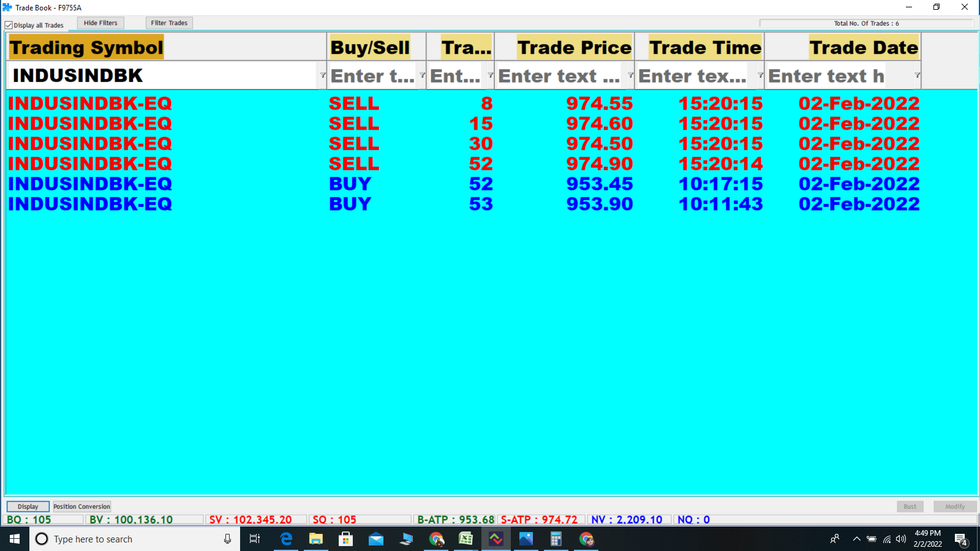980x551 pixels.
Task: Click the B-ATP : 953.68 status entry
Action: 456,520
